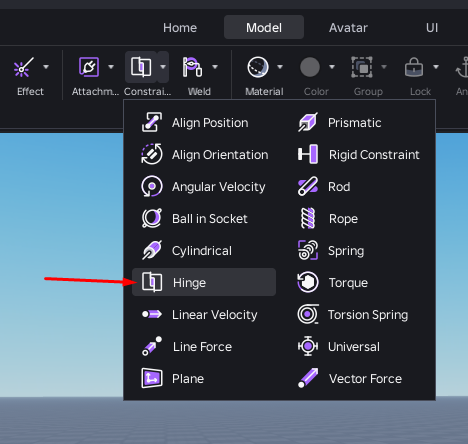Viewport: 468px width, 444px height.
Task: Click the Attachment tool icon
Action: 89,67
